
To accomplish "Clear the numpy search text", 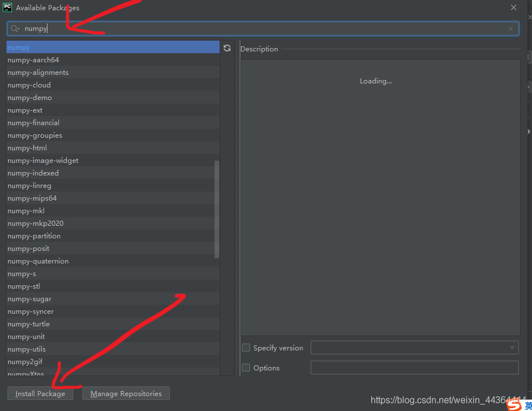I will tap(511, 29).
